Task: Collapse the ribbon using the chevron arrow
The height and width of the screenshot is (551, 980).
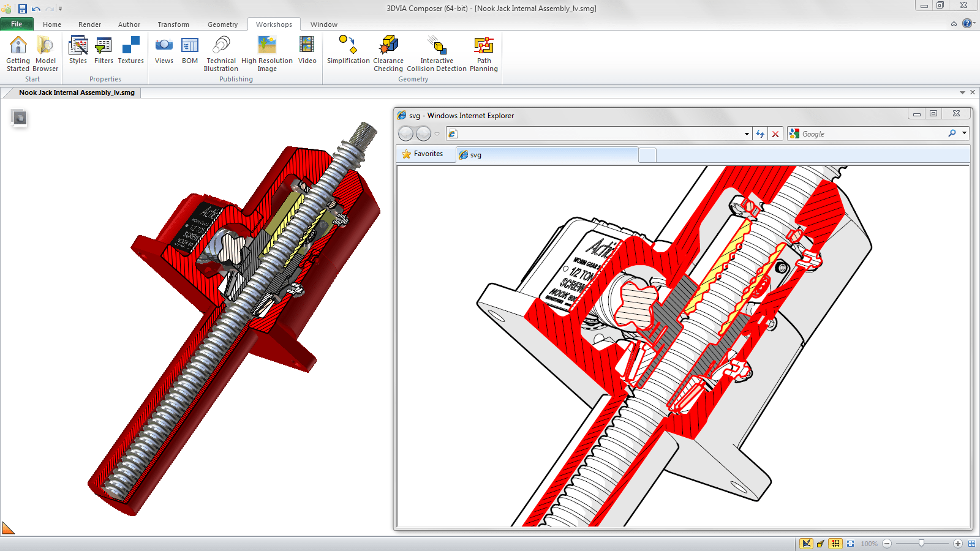Action: [953, 24]
